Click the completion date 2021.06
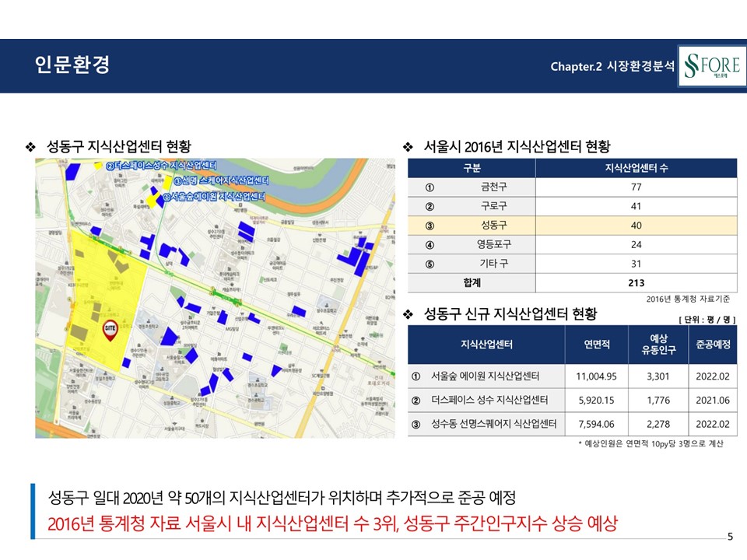The height and width of the screenshot is (560, 747). (713, 401)
